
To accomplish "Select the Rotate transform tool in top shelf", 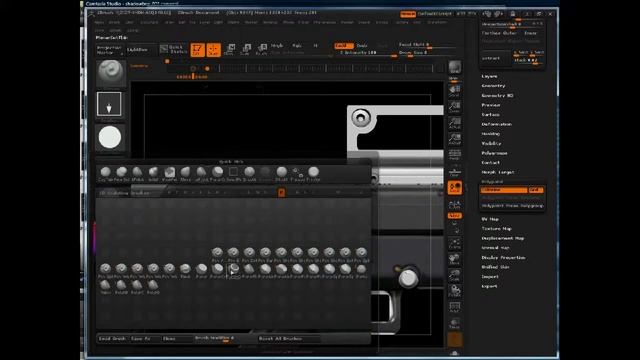I will 261,50.
